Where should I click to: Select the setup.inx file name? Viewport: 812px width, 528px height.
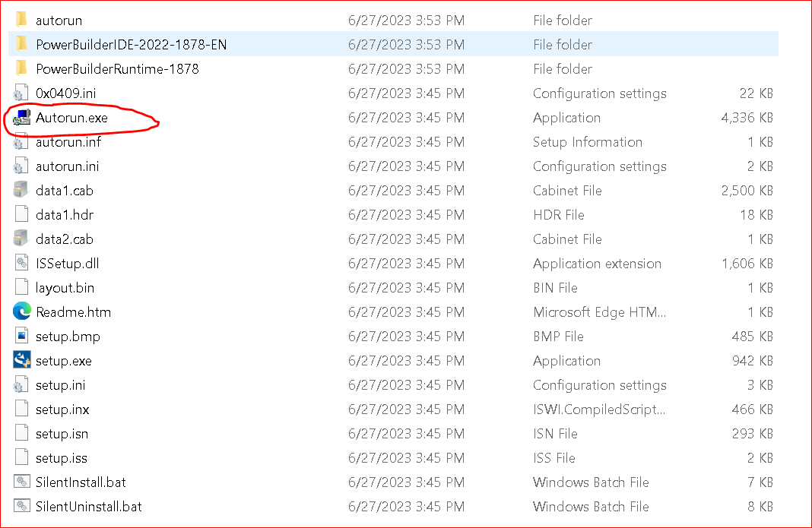[x=62, y=409]
